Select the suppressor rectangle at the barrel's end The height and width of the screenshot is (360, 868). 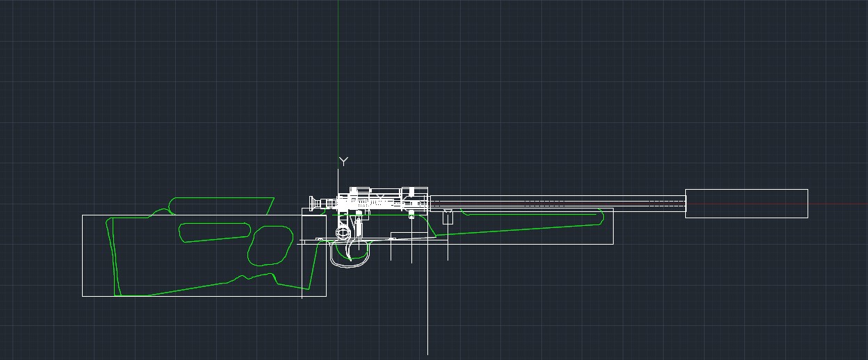pyautogui.click(x=746, y=203)
